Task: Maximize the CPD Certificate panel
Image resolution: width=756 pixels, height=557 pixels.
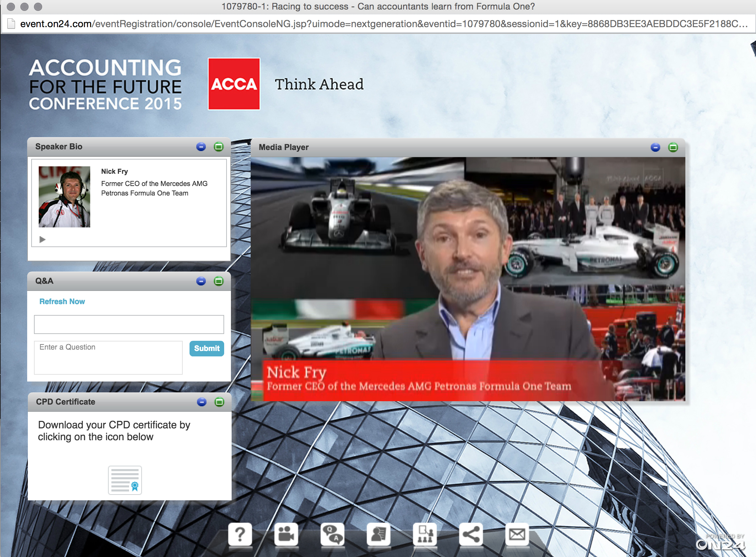Action: point(219,402)
